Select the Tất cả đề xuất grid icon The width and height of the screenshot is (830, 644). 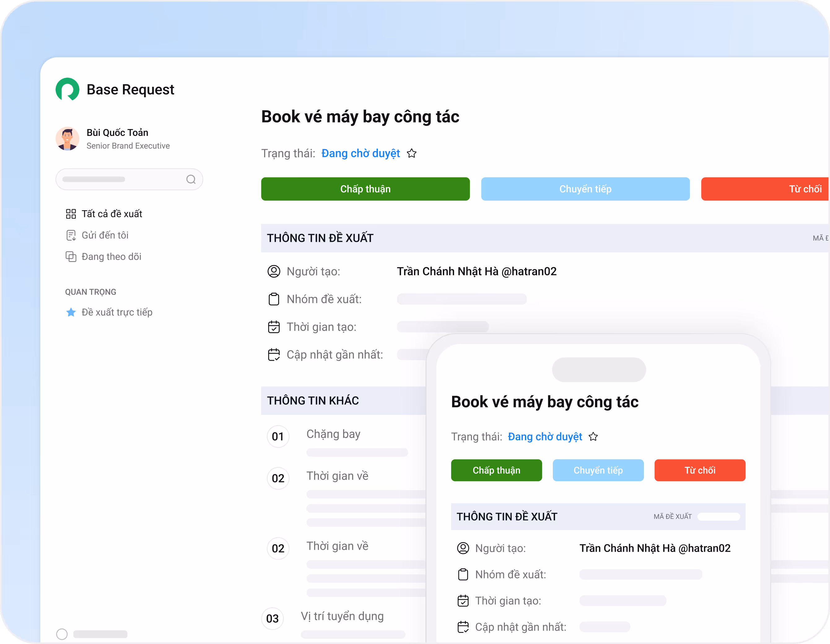[71, 214]
